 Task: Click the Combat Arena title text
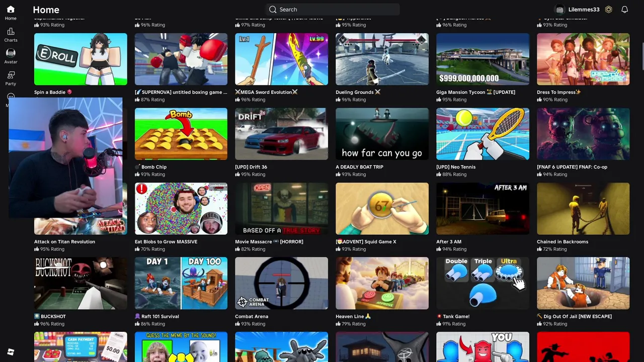(252, 317)
